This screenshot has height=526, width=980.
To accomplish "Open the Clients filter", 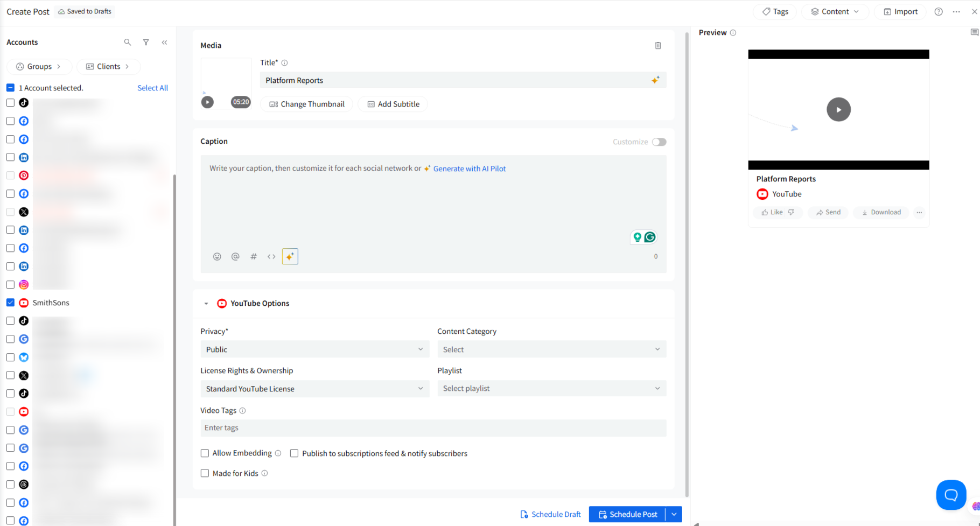I will point(108,67).
